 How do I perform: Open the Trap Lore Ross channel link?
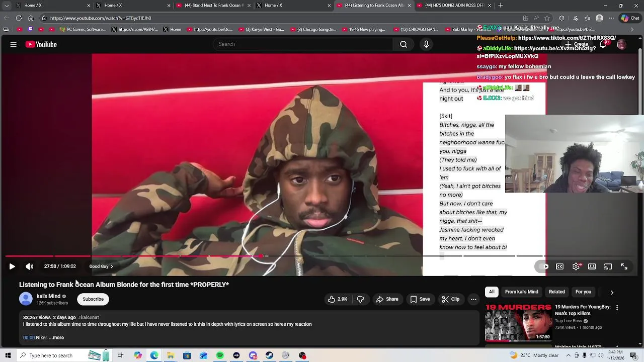click(x=569, y=321)
